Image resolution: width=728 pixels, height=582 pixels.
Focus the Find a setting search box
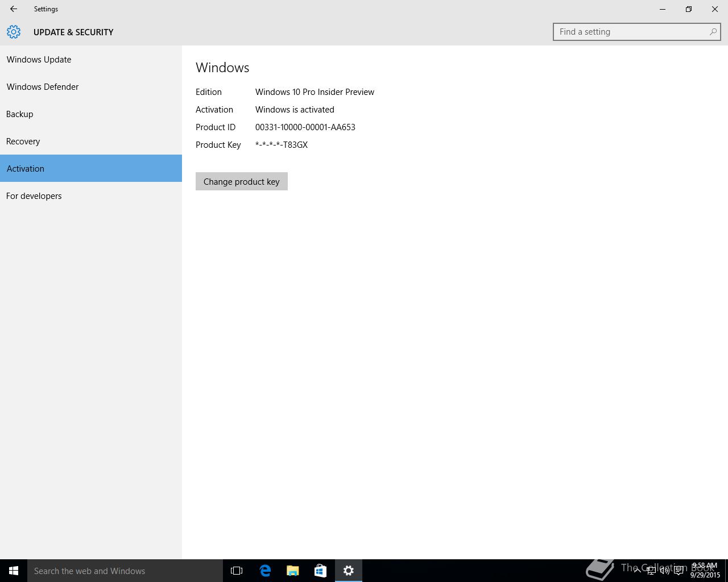[x=636, y=32]
